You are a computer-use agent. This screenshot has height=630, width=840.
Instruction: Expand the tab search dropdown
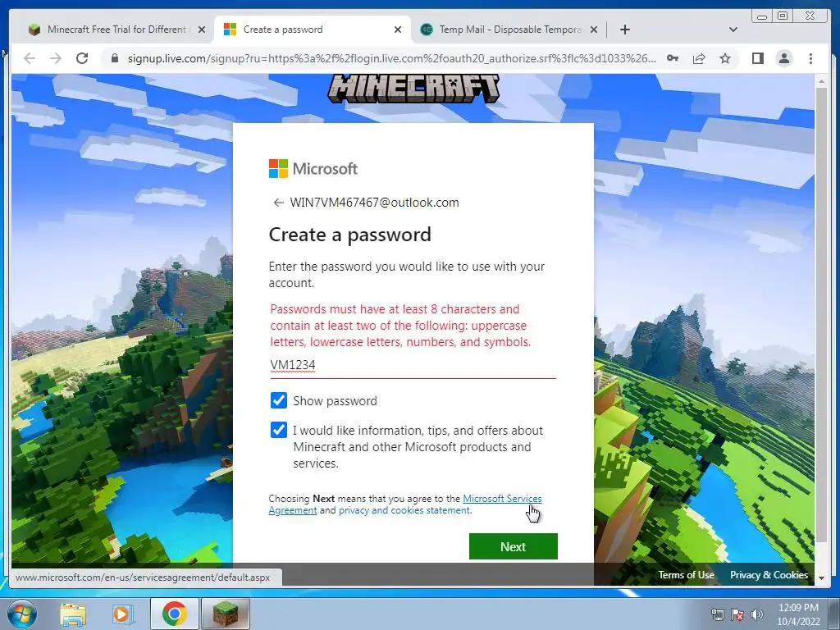coord(733,30)
